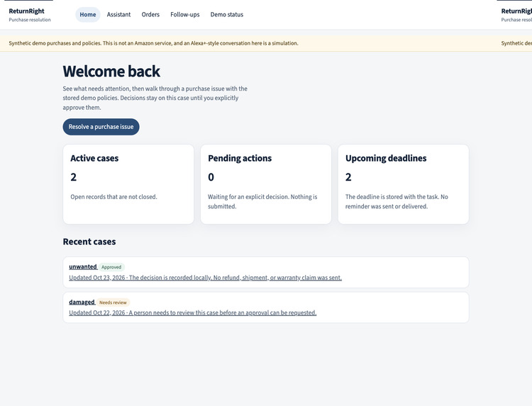Open the Home tab
Screen dimensions: 532x406
(87, 15)
